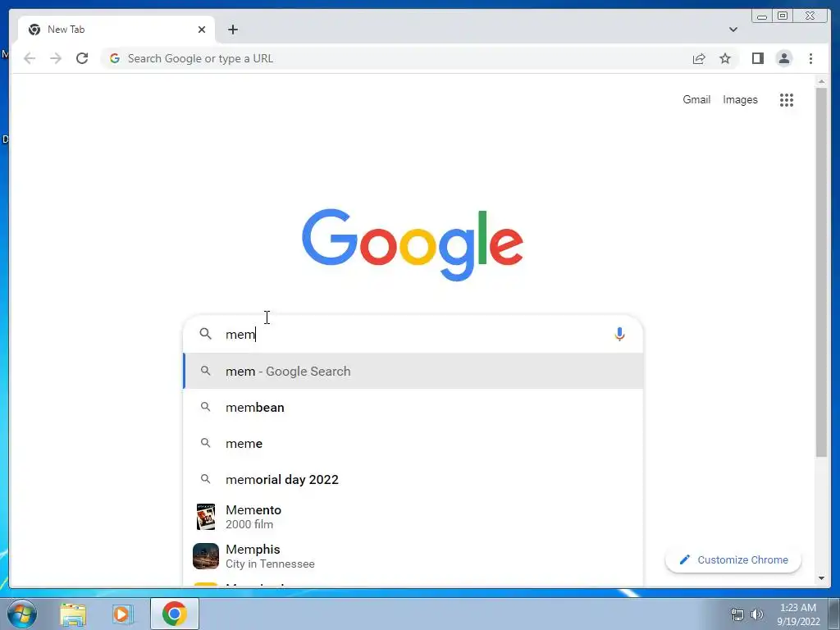Click the magnifier icon in the search box
Viewport: 840px width, 630px height.
pyautogui.click(x=205, y=334)
